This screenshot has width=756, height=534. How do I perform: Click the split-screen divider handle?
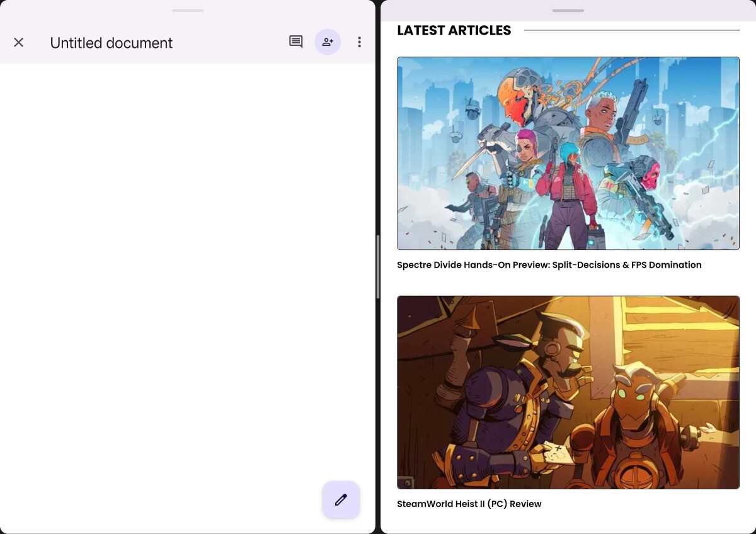pos(378,267)
